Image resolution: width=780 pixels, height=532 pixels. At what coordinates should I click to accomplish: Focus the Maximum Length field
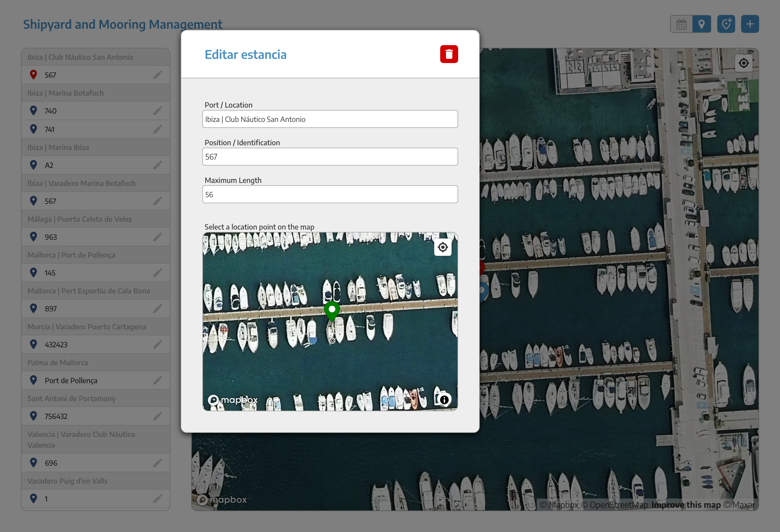click(x=330, y=194)
